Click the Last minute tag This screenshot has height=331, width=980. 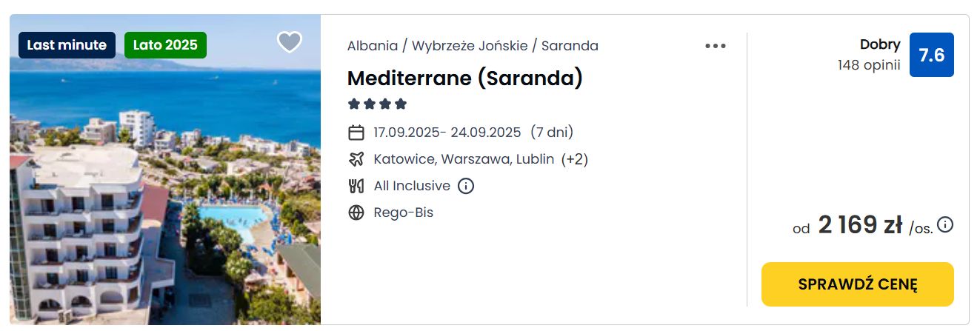tap(67, 45)
